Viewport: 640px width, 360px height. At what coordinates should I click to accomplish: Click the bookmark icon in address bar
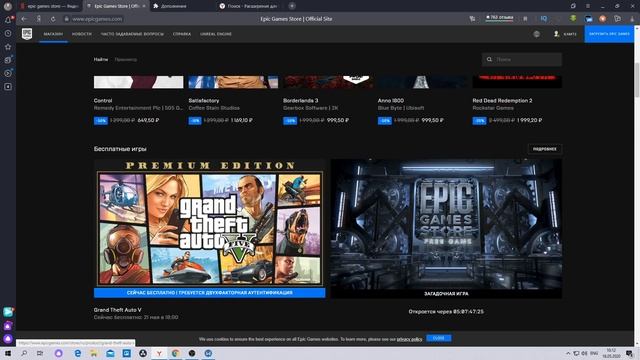525,19
